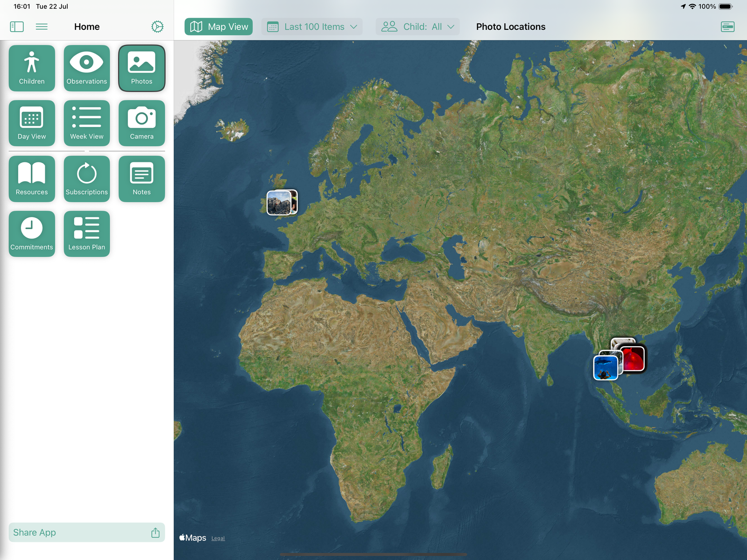Open the Day View calendar
The width and height of the screenshot is (747, 560).
click(32, 123)
